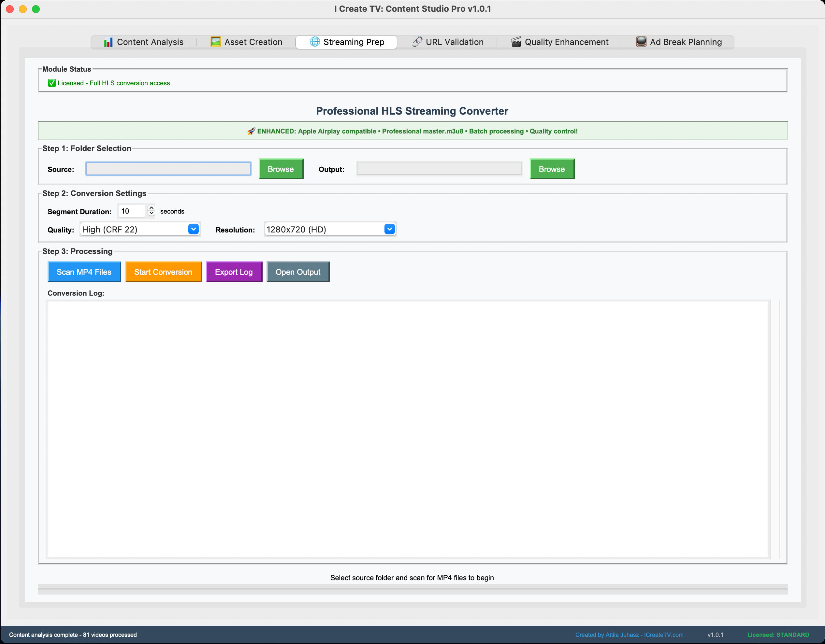
Task: Click the Asset Creation picture icon
Action: click(215, 42)
